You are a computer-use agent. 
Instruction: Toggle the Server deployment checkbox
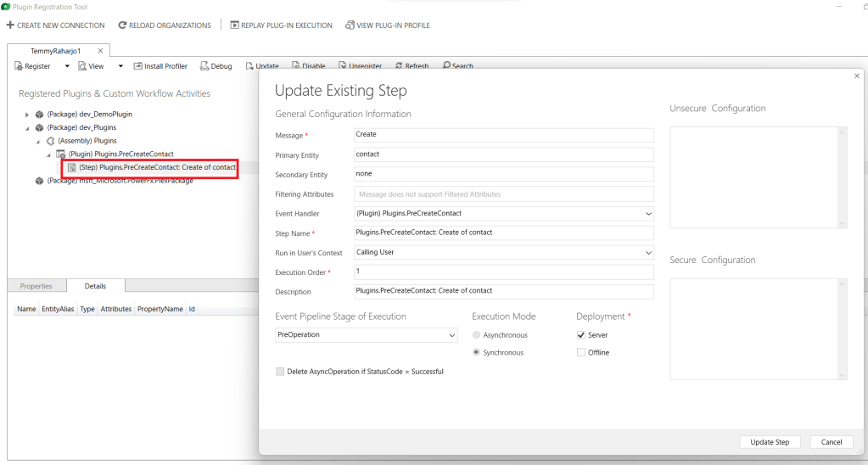tap(580, 335)
